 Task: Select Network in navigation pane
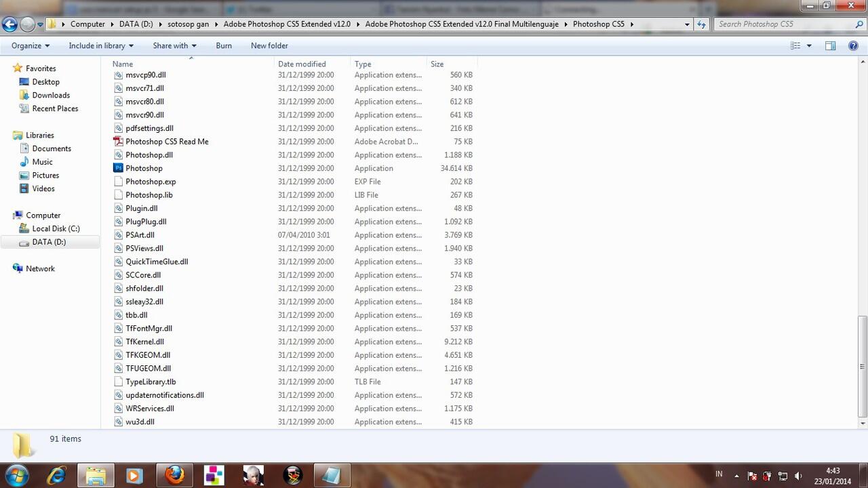tap(40, 268)
